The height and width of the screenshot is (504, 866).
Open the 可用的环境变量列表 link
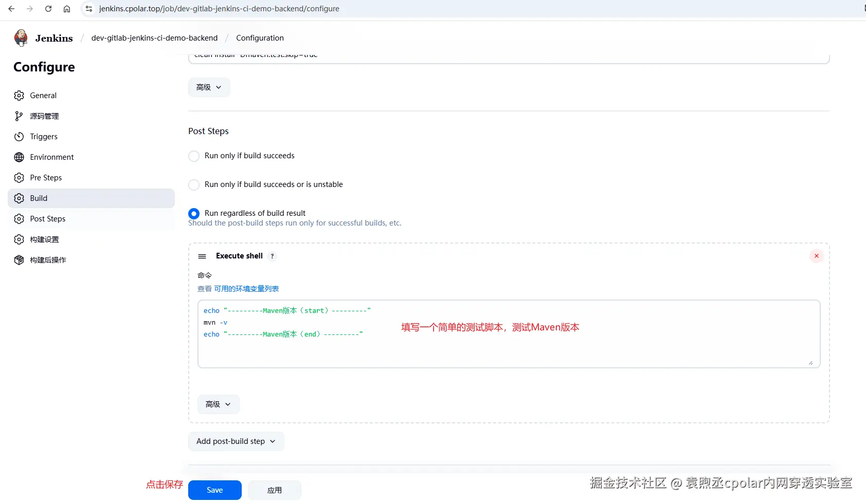point(246,289)
